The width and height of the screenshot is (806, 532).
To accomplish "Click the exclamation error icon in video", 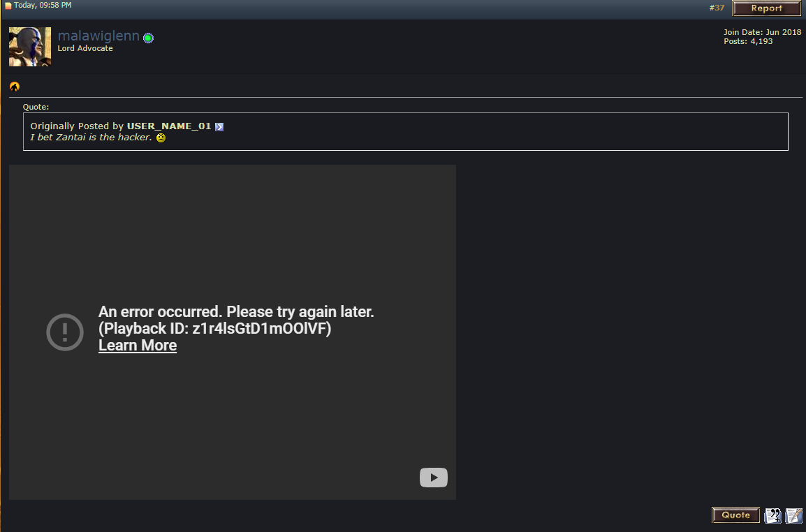I will pyautogui.click(x=65, y=332).
